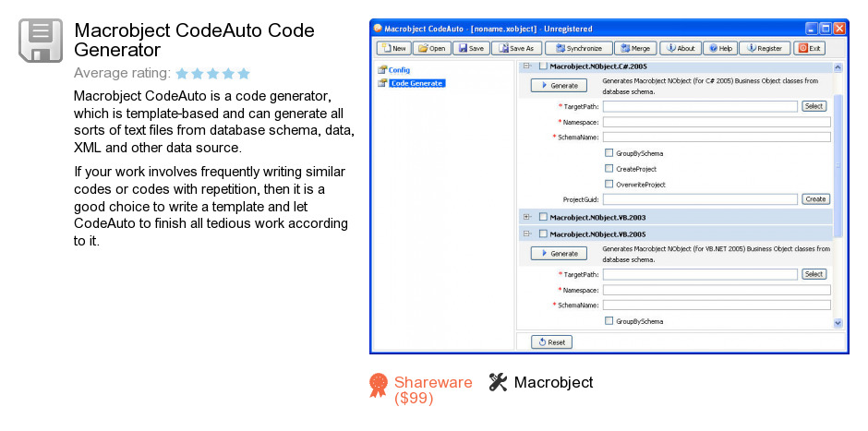
Task: Click the tools icon next to Macrobject
Action: pyautogui.click(x=499, y=382)
